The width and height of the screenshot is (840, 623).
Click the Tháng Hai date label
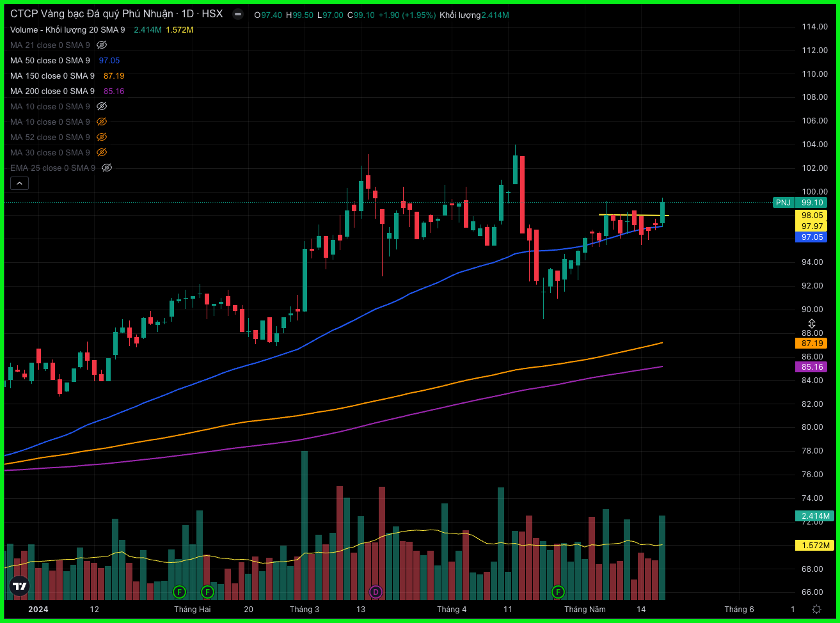192,610
